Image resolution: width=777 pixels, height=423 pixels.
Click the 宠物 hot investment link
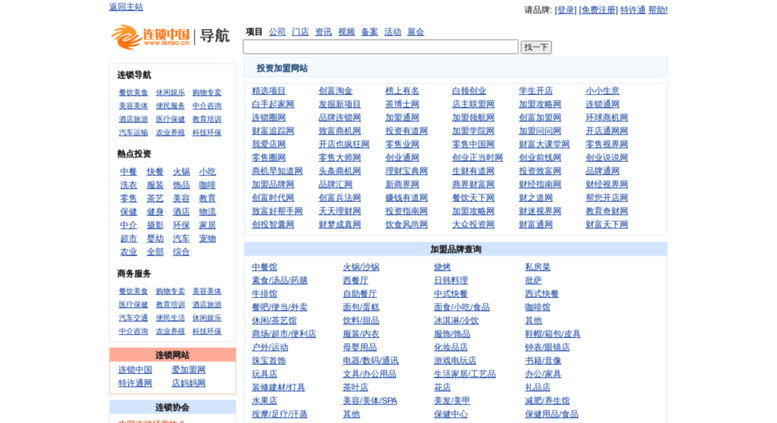pos(208,239)
